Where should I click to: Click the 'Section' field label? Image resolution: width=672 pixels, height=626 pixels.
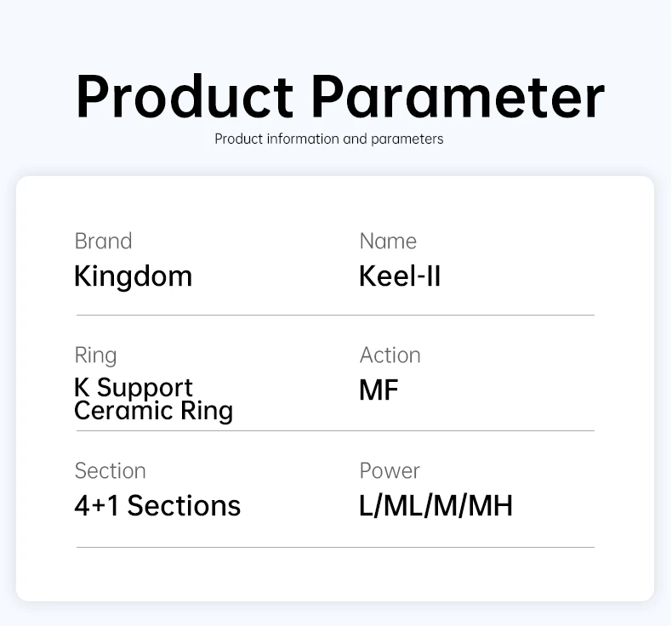(x=110, y=471)
